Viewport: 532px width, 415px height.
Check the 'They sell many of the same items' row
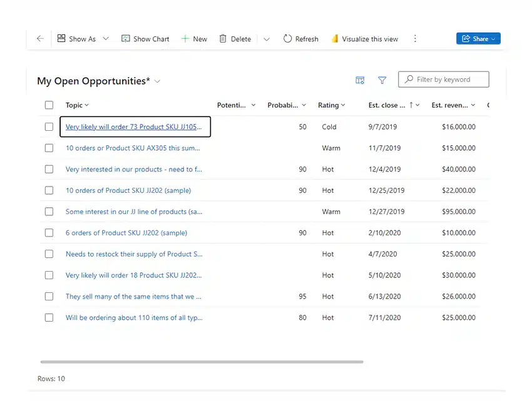[49, 296]
